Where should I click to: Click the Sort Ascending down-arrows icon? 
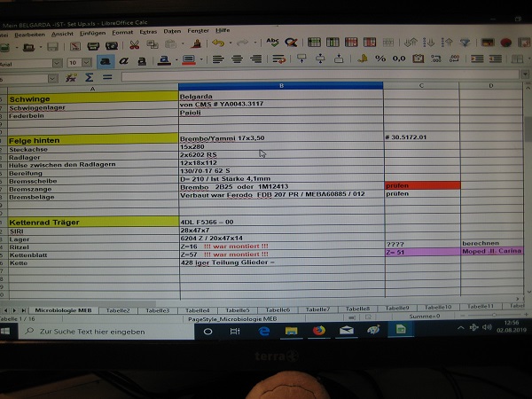429,43
